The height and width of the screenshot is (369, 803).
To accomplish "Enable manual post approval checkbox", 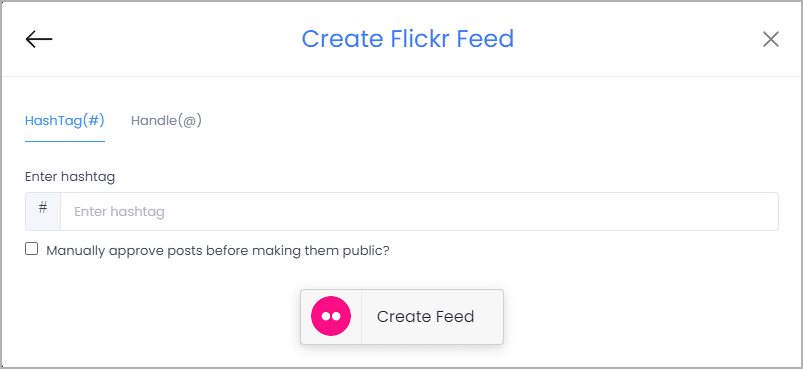I will (x=32, y=249).
